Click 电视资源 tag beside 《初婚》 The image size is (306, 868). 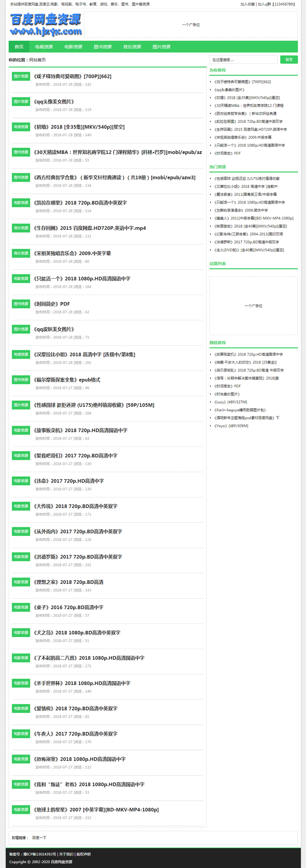pyautogui.click(x=21, y=127)
